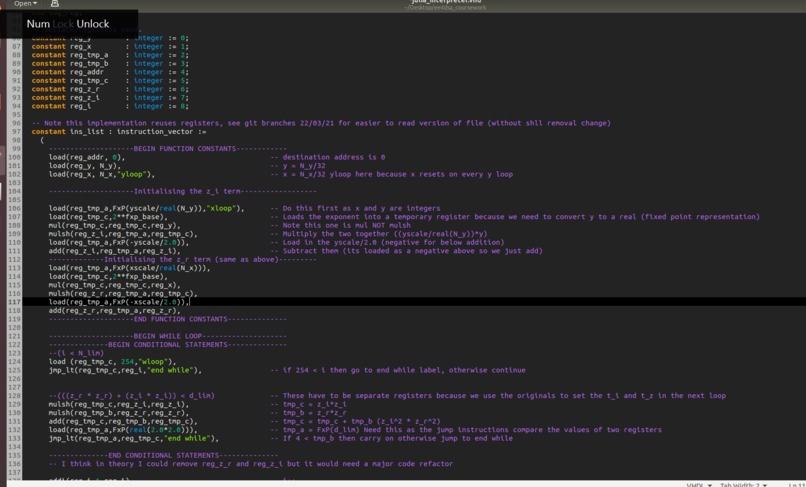Viewport: 806px width, 487px height.
Task: Click 'jmp_lt(reg_tmp_a,reg_tmp_c,"end while"),' on line 133
Action: [x=134, y=439]
